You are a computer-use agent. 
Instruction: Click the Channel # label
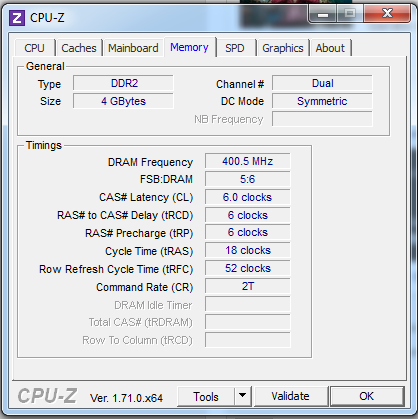pyautogui.click(x=240, y=84)
